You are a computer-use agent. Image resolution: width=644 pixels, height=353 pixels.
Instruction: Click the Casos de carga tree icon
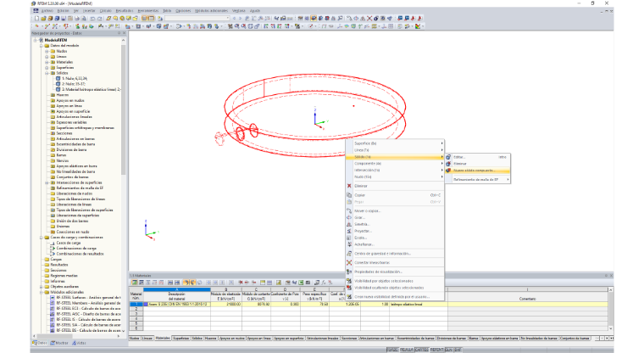pyautogui.click(x=53, y=243)
